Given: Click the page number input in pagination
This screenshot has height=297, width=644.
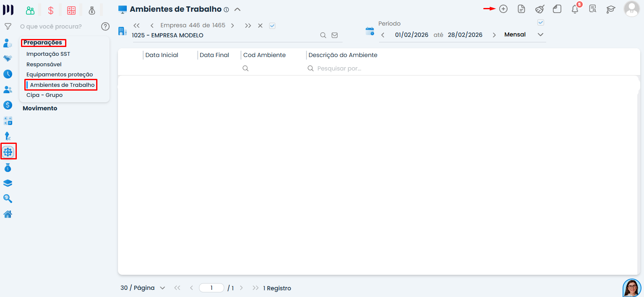Looking at the screenshot, I should pyautogui.click(x=212, y=288).
